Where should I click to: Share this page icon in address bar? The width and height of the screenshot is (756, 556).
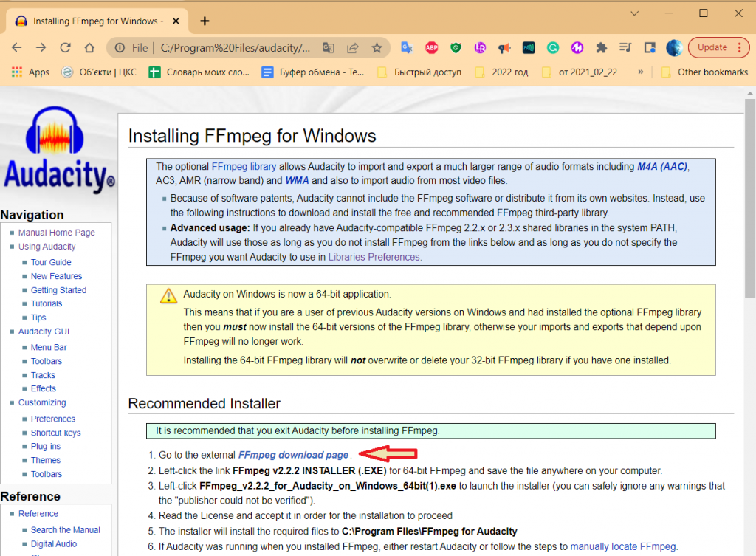pos(353,48)
